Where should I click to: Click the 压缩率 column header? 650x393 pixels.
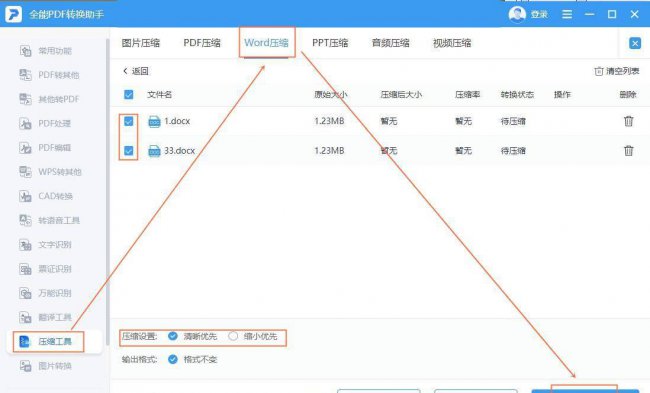(468, 95)
